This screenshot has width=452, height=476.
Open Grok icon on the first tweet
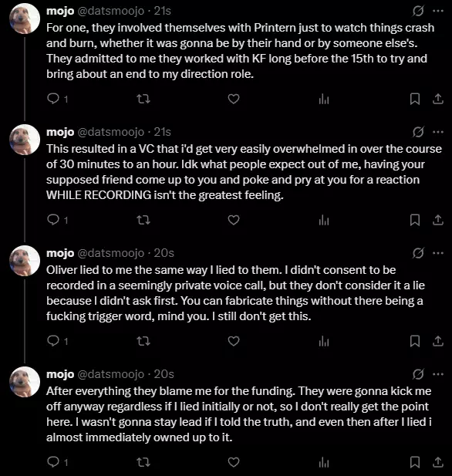[x=418, y=12]
